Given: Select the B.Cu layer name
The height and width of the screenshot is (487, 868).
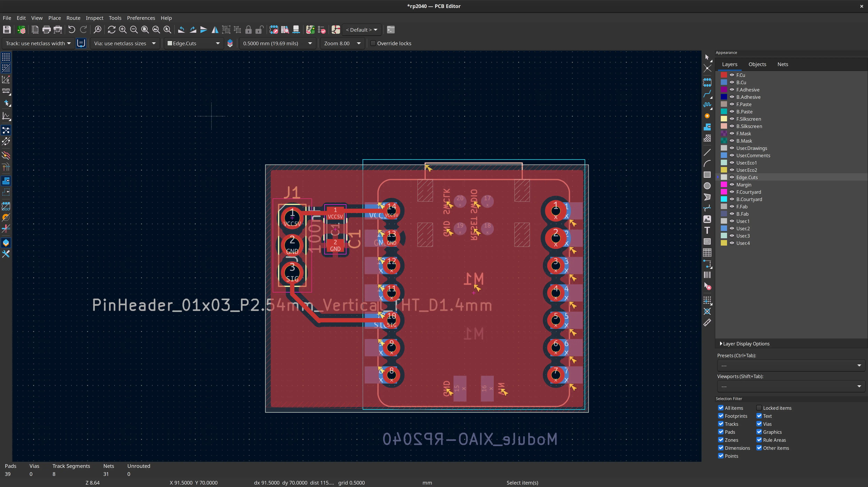Looking at the screenshot, I should coord(741,82).
